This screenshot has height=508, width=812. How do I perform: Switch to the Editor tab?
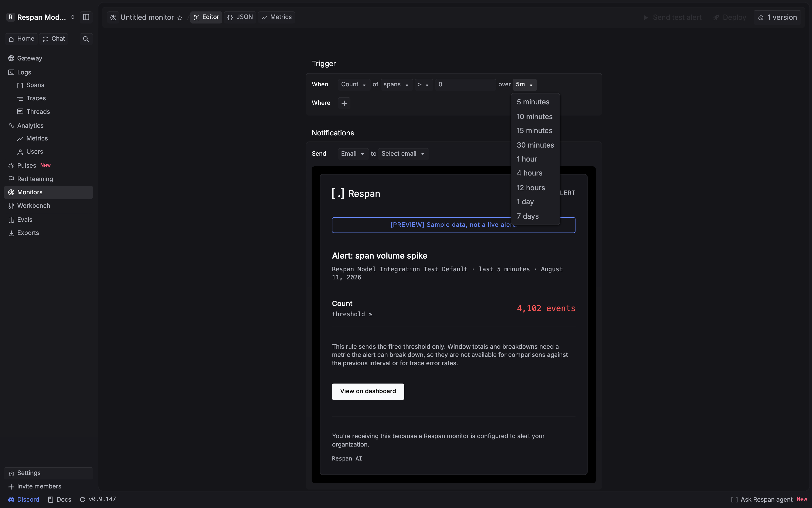pyautogui.click(x=206, y=18)
